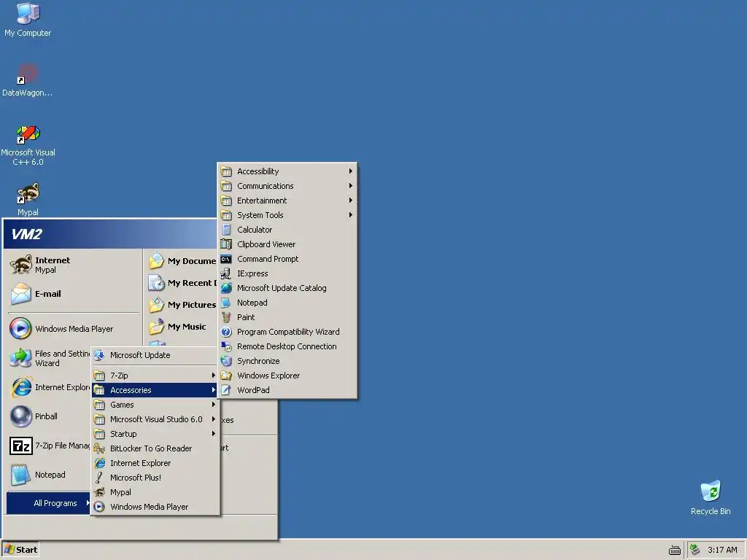Image resolution: width=747 pixels, height=560 pixels.
Task: Launch 7-Zip File Manager from Start menu
Action: pyautogui.click(x=49, y=446)
